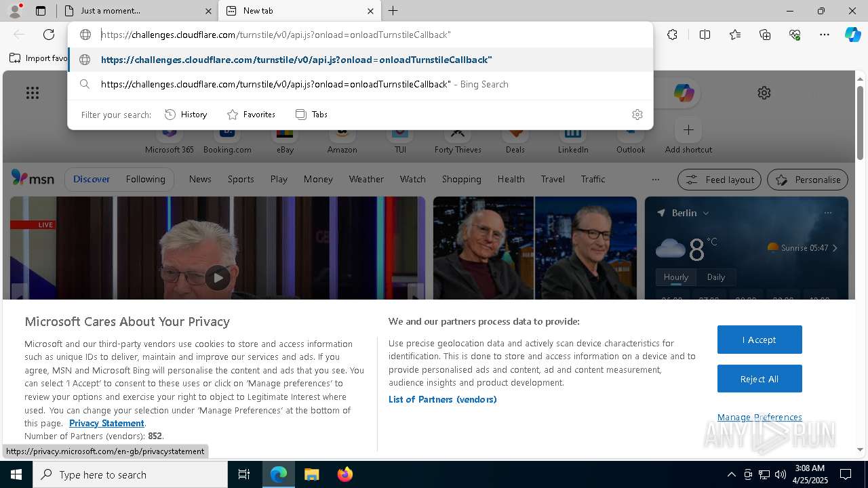This screenshot has width=868, height=488.
Task: Close the 'New tab' tab
Action: point(370,11)
